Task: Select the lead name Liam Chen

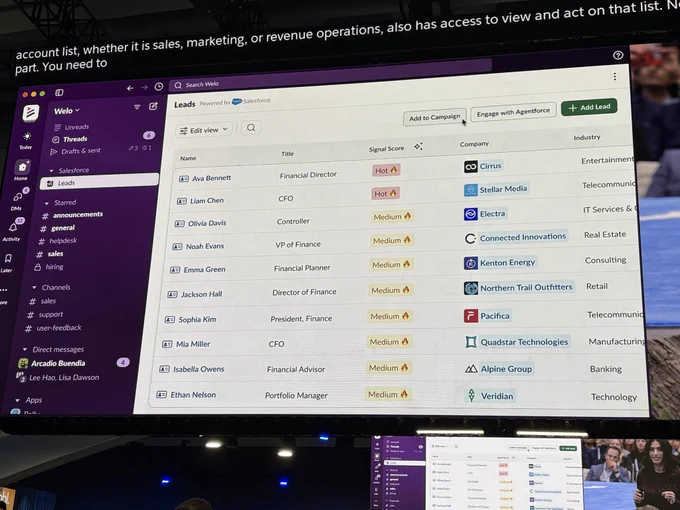Action: (x=207, y=200)
